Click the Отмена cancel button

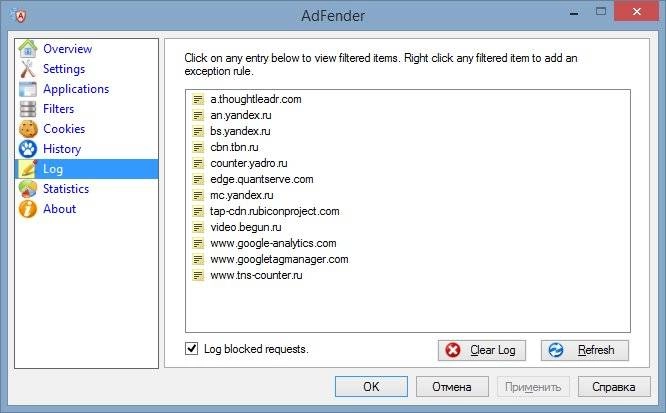coord(452,387)
